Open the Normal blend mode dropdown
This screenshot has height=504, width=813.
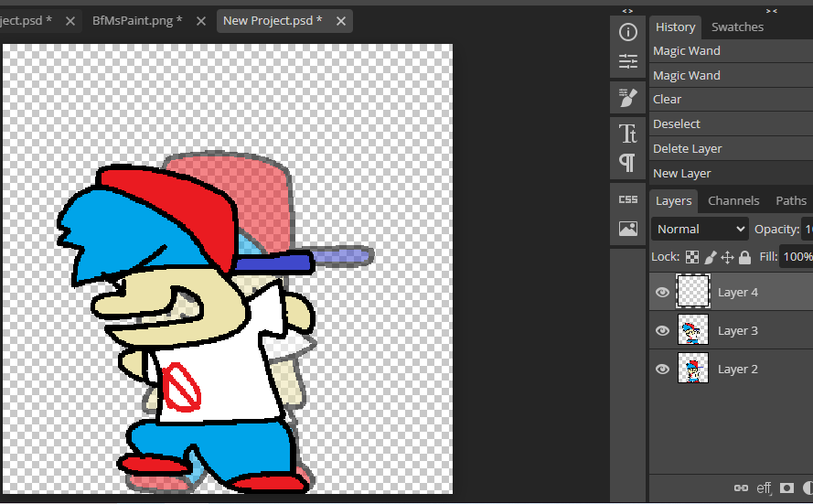click(700, 230)
